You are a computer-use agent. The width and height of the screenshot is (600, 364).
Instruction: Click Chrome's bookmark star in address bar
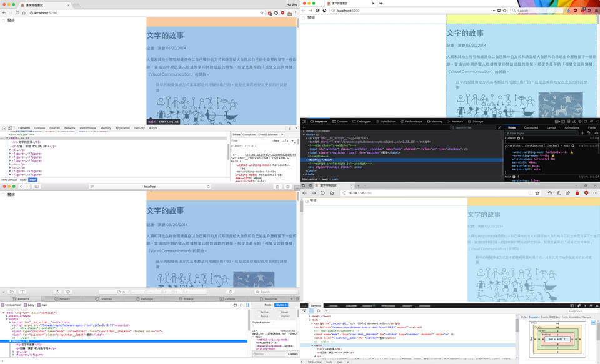262,13
